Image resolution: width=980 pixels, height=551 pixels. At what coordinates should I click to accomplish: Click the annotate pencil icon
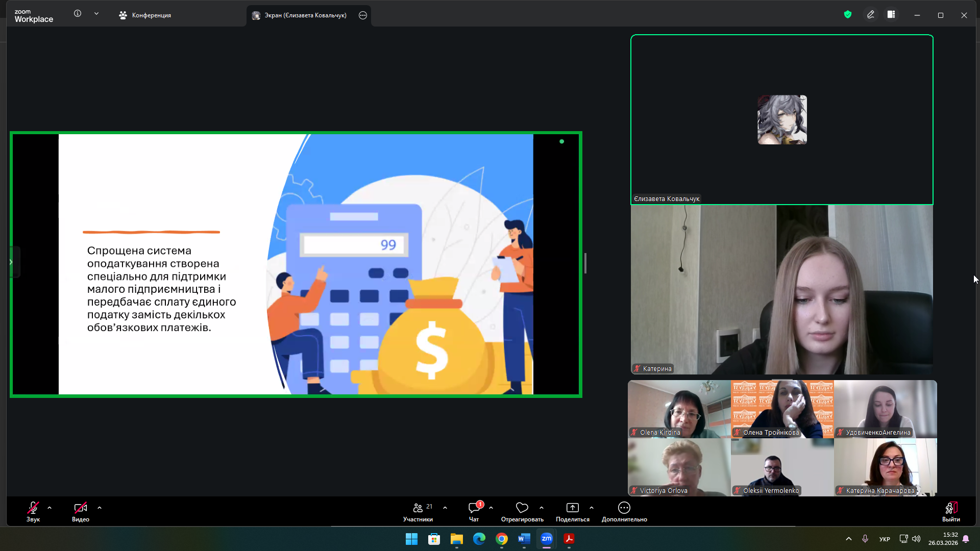click(x=871, y=15)
